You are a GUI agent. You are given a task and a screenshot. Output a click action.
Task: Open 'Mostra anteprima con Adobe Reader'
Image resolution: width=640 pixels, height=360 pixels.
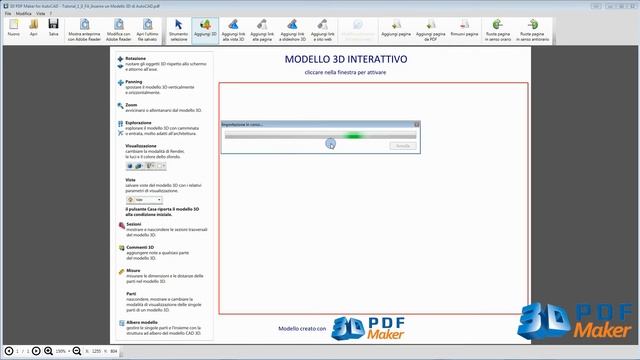[x=84, y=30]
